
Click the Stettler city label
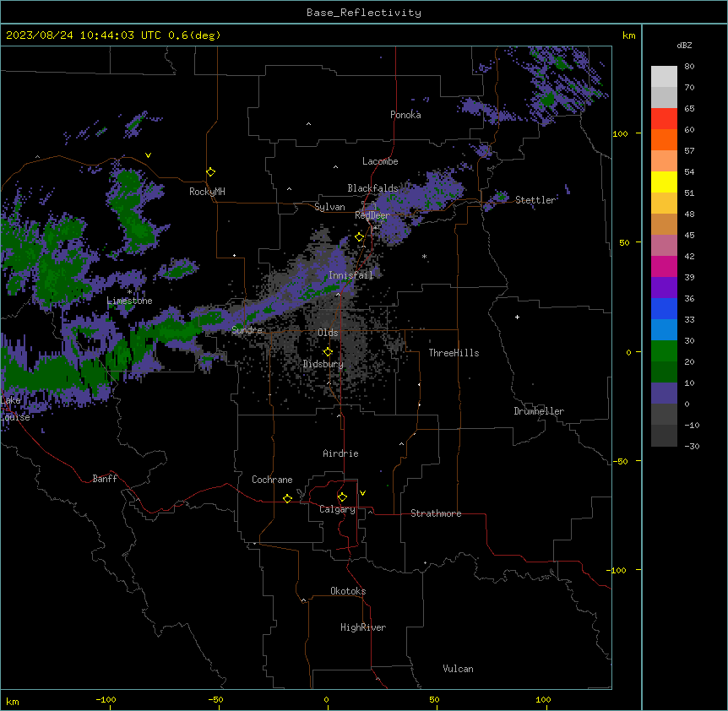click(535, 200)
